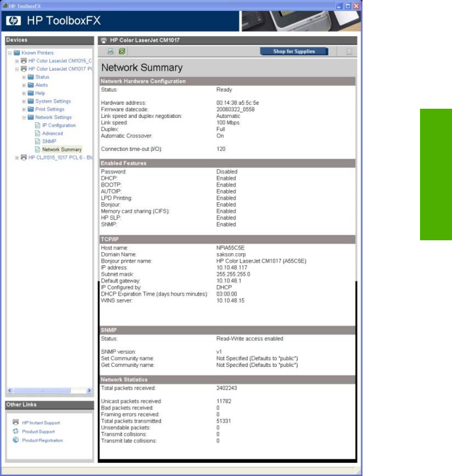Click the host name NPIA55C5E

(x=230, y=248)
